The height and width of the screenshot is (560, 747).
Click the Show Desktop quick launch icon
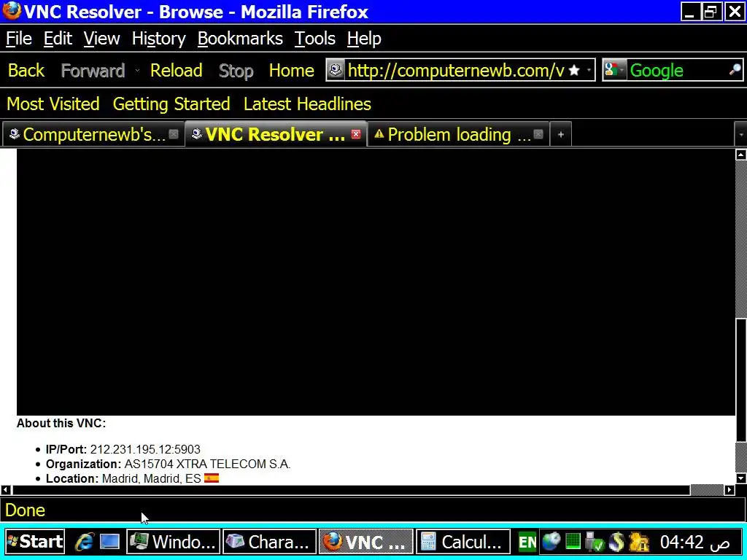(x=109, y=542)
